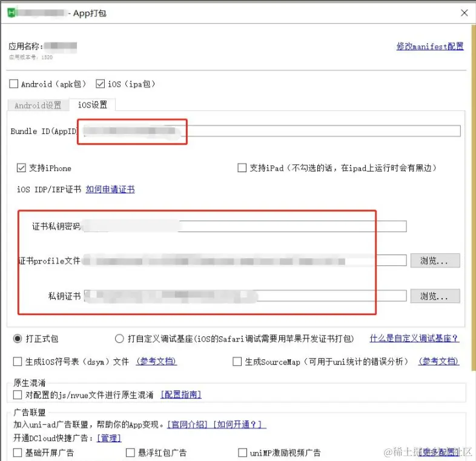Viewport: 476px width, 461px height.
Task: Select the iOS设置 tab
Action: (x=93, y=105)
